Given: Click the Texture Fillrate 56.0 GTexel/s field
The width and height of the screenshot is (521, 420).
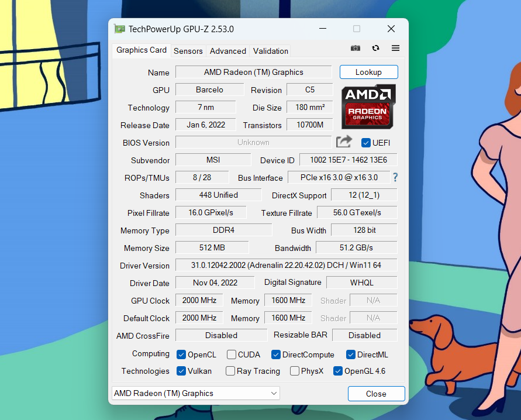Looking at the screenshot, I should tap(357, 213).
